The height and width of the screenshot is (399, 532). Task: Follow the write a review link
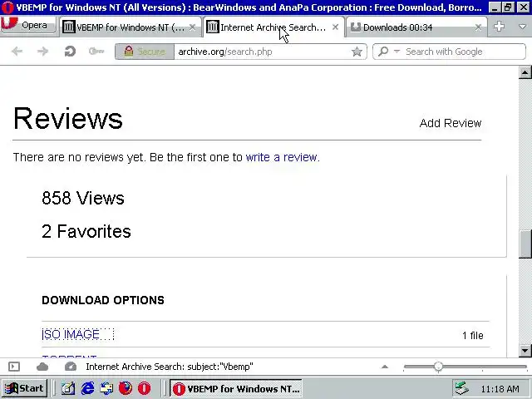(x=282, y=157)
